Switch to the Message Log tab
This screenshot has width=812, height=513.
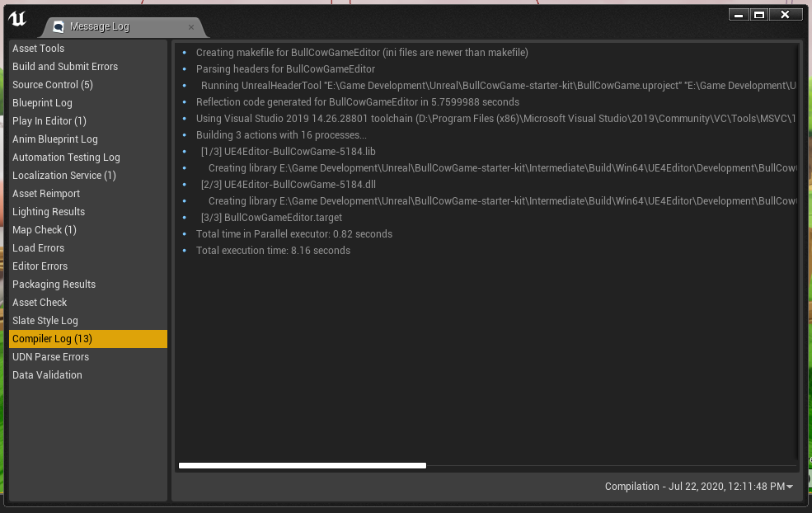[107, 26]
